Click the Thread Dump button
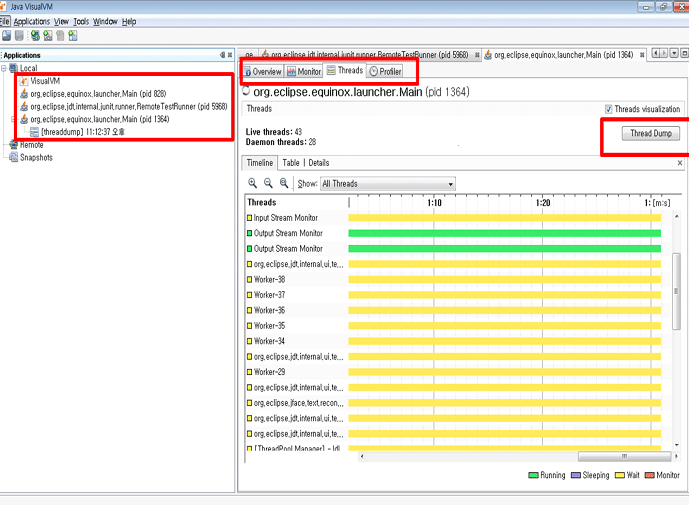The height and width of the screenshot is (520, 689). (x=651, y=133)
